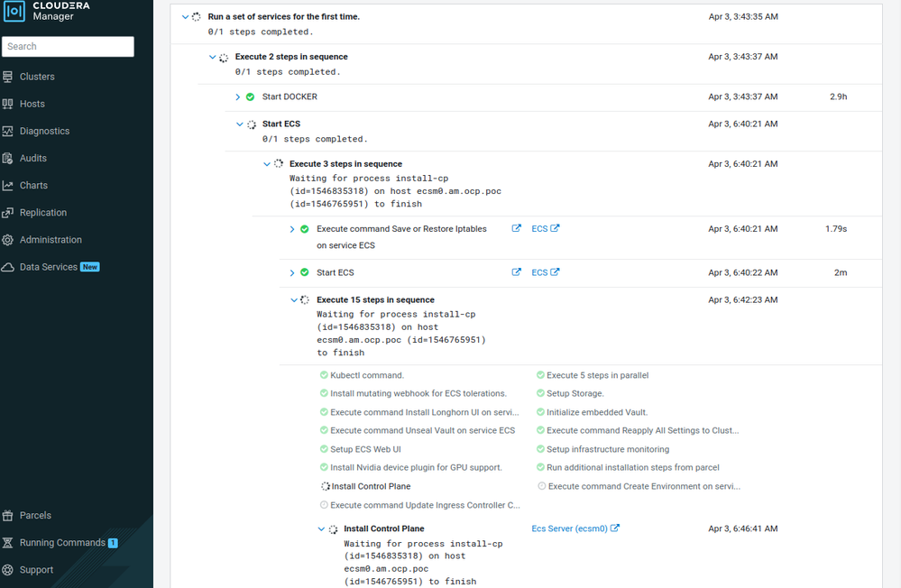Click spinner icon beside Execute 15 steps in sequence
Image resolution: width=901 pixels, height=588 pixels.
305,300
